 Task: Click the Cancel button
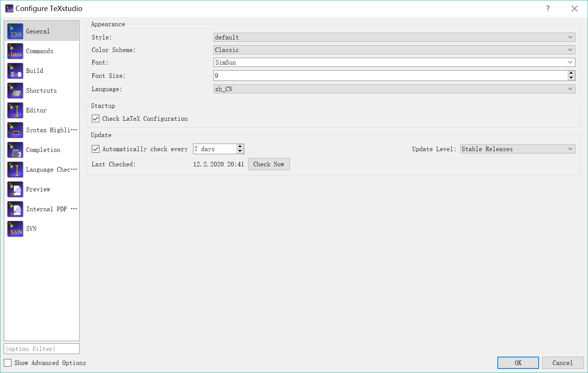pos(563,363)
